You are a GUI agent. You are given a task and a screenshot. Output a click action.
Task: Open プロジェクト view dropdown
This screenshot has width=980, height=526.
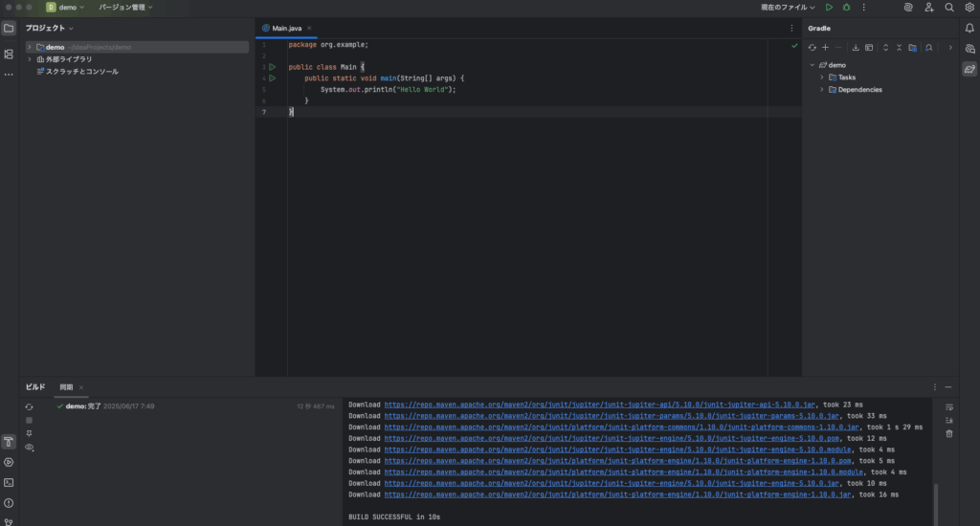coord(50,28)
